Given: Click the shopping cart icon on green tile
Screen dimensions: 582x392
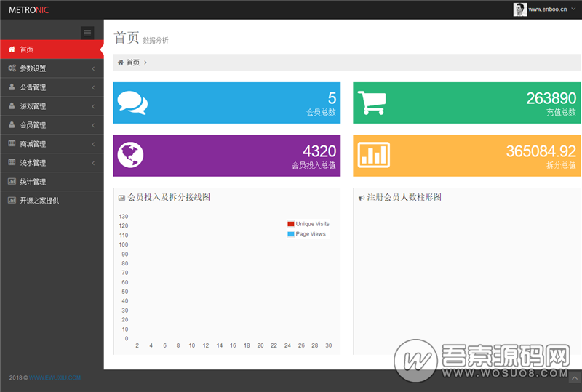Looking at the screenshot, I should pyautogui.click(x=372, y=103).
